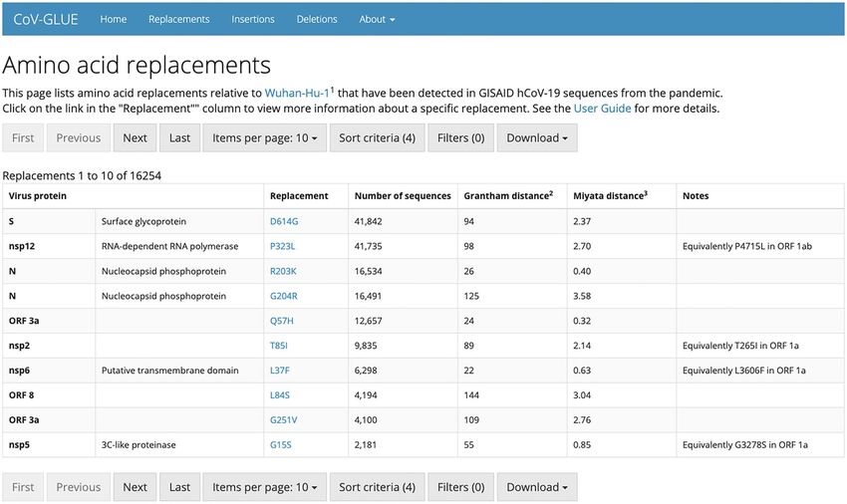
Task: Click the top Previous page button
Action: [79, 137]
